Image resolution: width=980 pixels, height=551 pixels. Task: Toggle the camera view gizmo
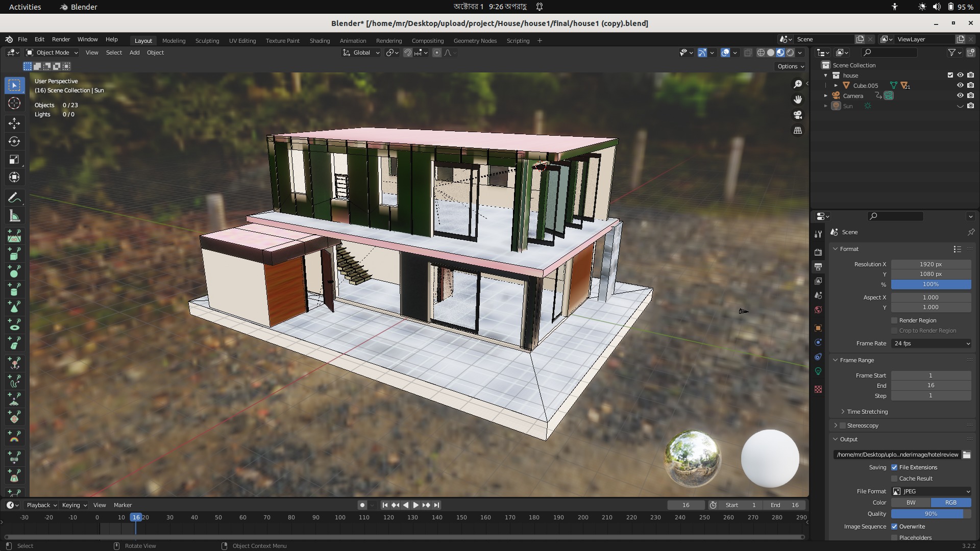pyautogui.click(x=798, y=115)
